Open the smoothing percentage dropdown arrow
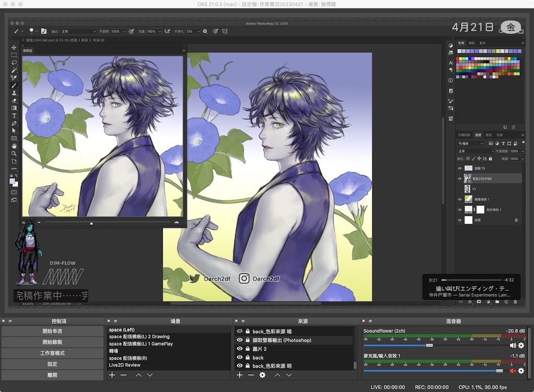534x392 pixels. [198, 31]
